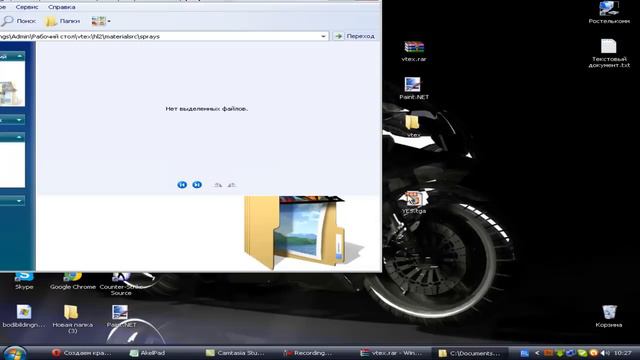
Task: Click the next image button in filmstrip
Action: click(x=197, y=185)
